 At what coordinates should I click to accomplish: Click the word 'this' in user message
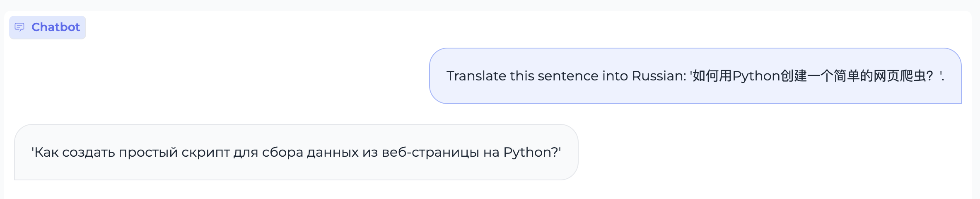click(522, 76)
